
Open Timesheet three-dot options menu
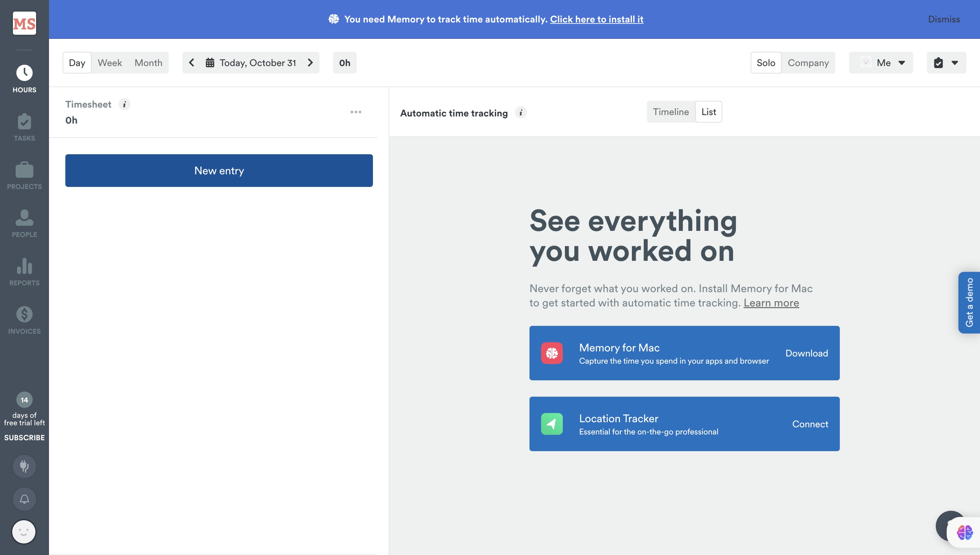[x=356, y=112]
